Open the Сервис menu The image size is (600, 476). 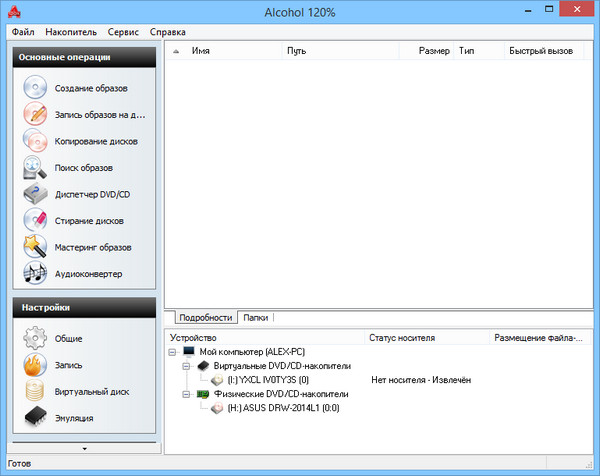(x=123, y=32)
